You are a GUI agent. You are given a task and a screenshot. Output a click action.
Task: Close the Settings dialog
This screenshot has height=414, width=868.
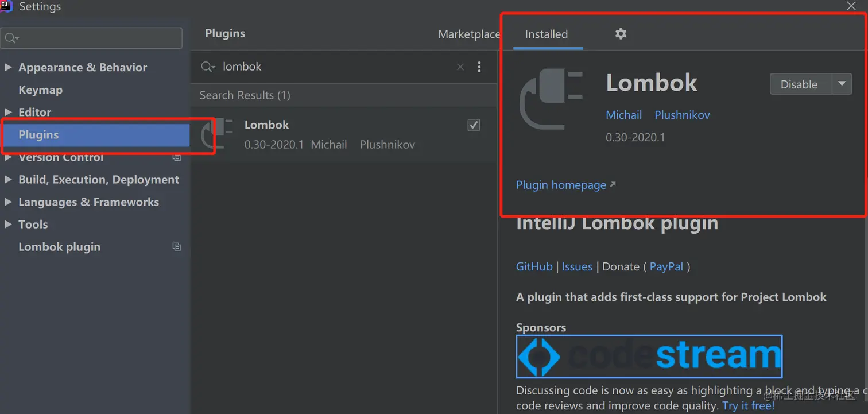[851, 6]
